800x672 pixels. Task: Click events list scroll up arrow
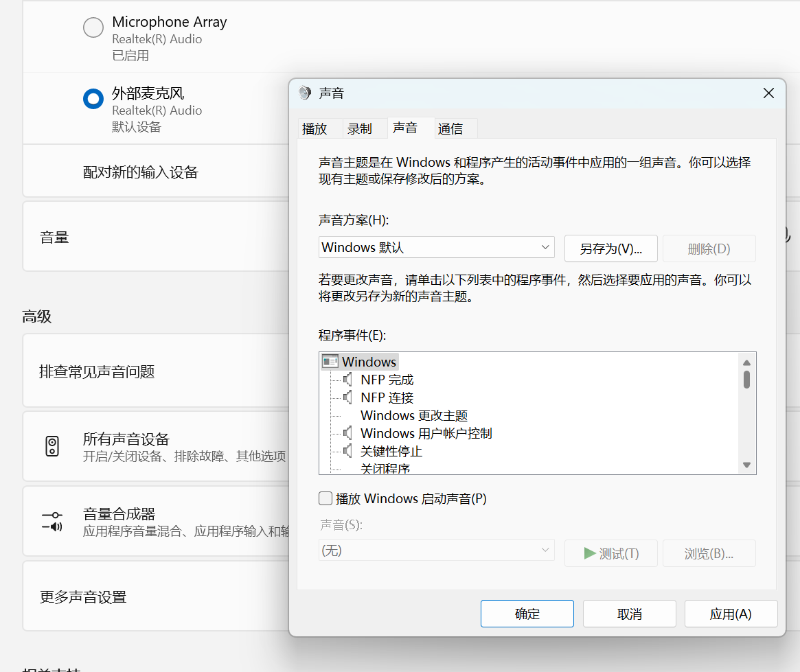pyautogui.click(x=746, y=362)
